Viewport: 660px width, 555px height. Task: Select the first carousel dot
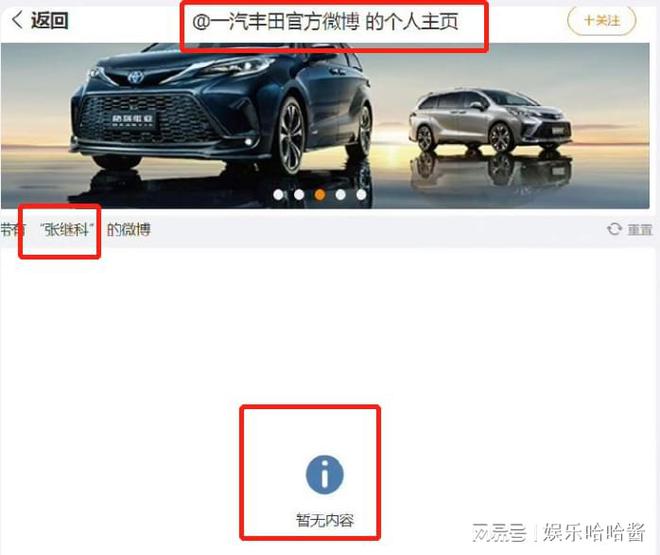tap(278, 194)
